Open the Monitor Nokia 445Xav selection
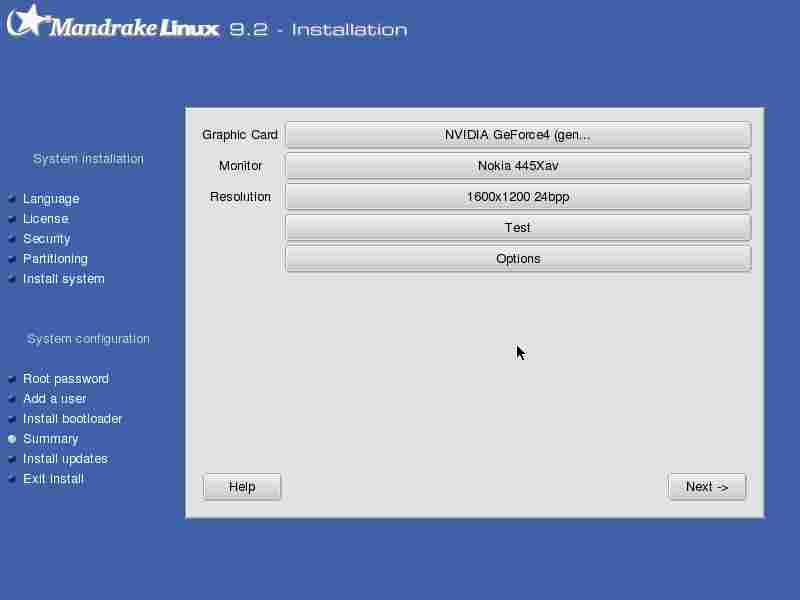800x600 pixels. click(x=518, y=166)
